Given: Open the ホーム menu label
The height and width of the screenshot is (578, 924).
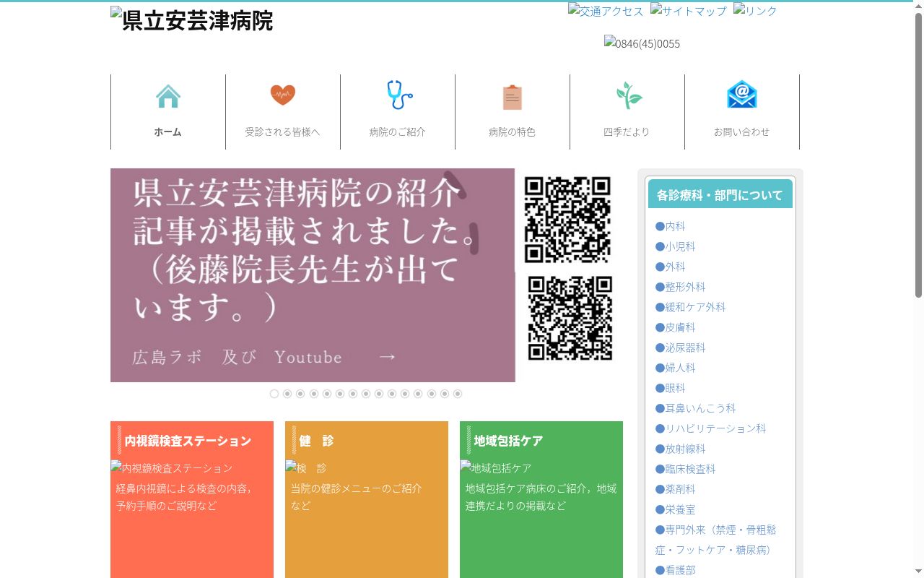Looking at the screenshot, I should [167, 132].
